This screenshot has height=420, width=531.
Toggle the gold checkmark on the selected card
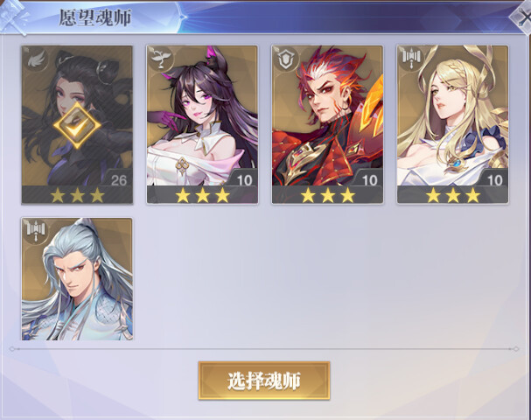tap(77, 126)
